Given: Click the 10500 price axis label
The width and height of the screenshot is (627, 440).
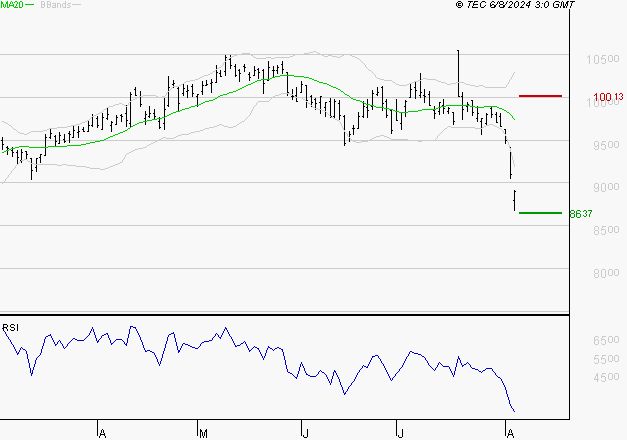Looking at the screenshot, I should [603, 60].
